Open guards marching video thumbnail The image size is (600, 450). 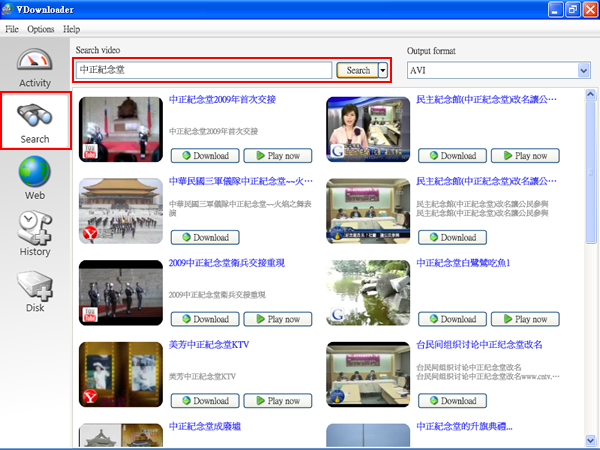click(121, 293)
